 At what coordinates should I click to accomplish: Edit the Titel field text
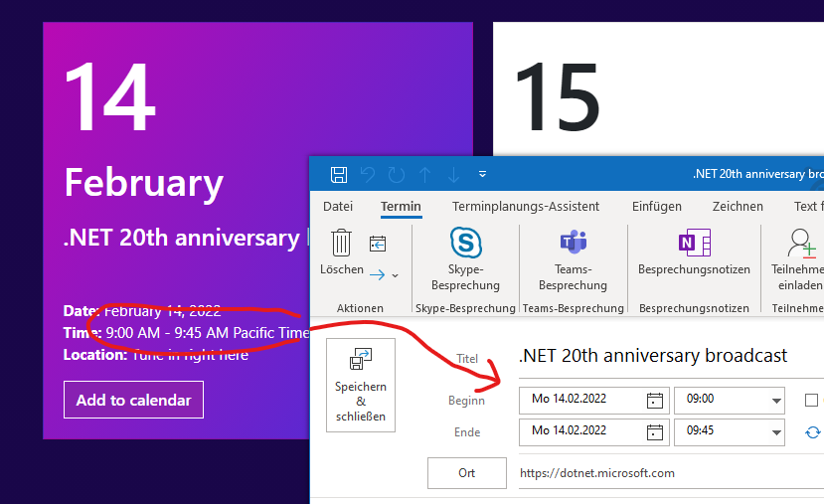pyautogui.click(x=671, y=356)
